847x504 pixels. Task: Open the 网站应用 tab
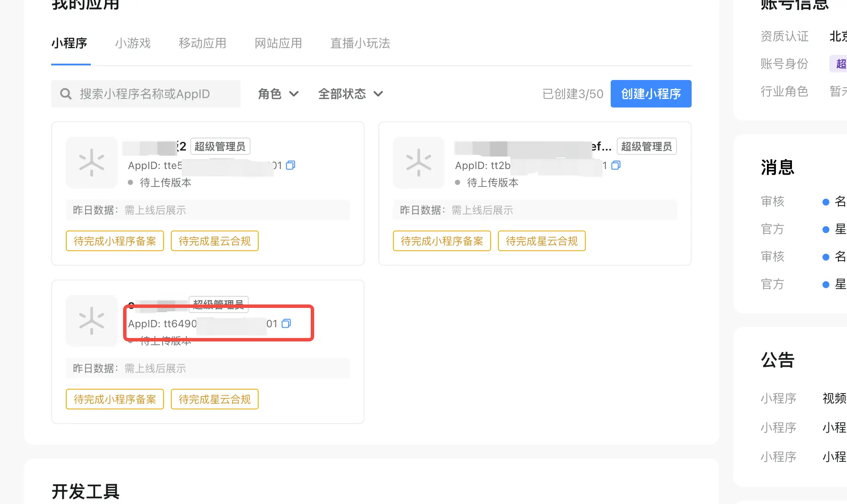coord(278,43)
